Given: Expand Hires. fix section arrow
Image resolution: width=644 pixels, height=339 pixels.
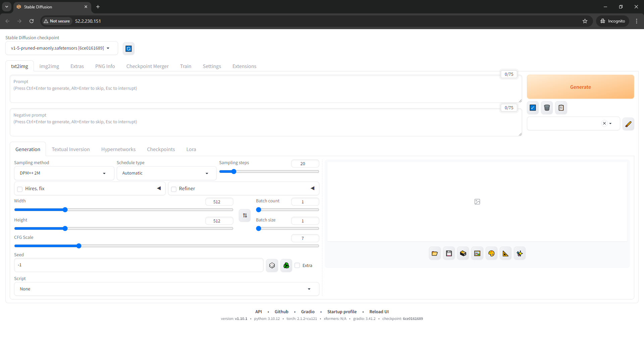Looking at the screenshot, I should [x=159, y=188].
